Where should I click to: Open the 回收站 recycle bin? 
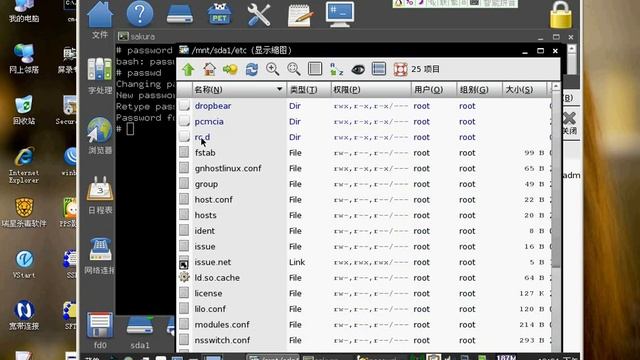tap(24, 110)
